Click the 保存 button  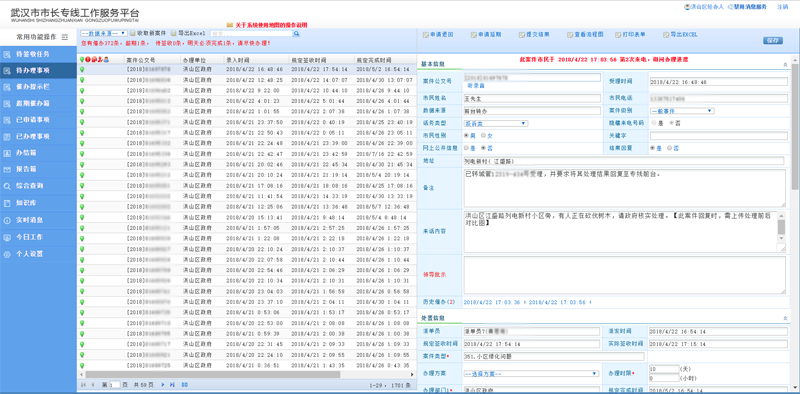(x=773, y=41)
